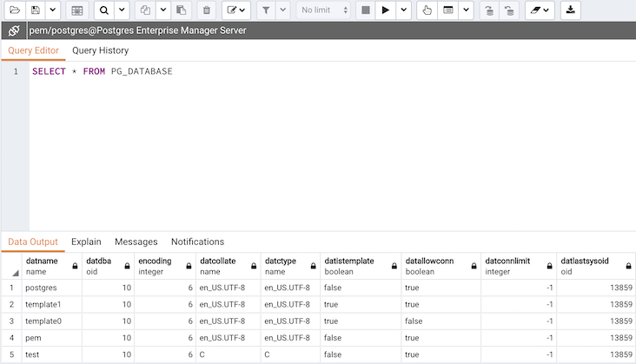Image resolution: width=636 pixels, height=364 pixels.
Task: Click the datcollate column header
Action: point(229,267)
